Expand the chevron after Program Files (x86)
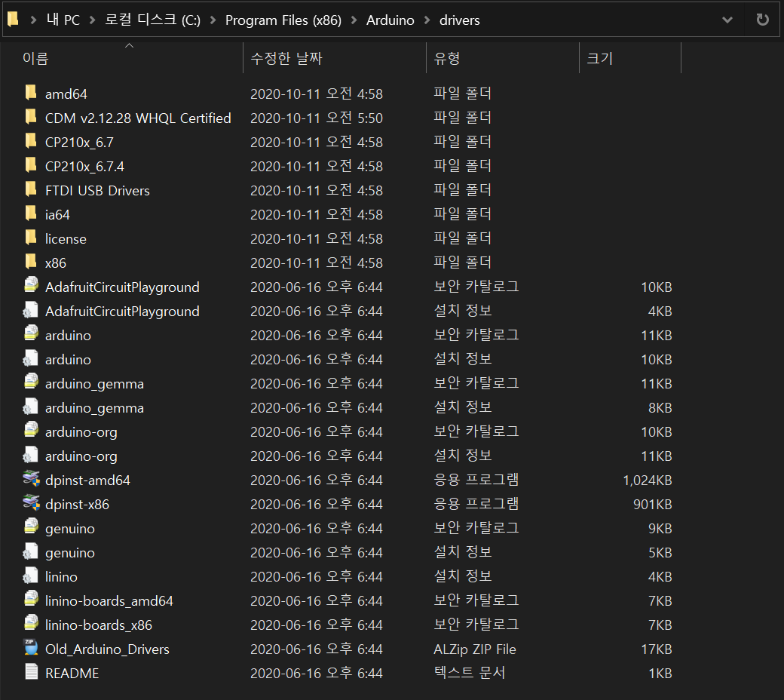784x700 pixels. point(354,20)
